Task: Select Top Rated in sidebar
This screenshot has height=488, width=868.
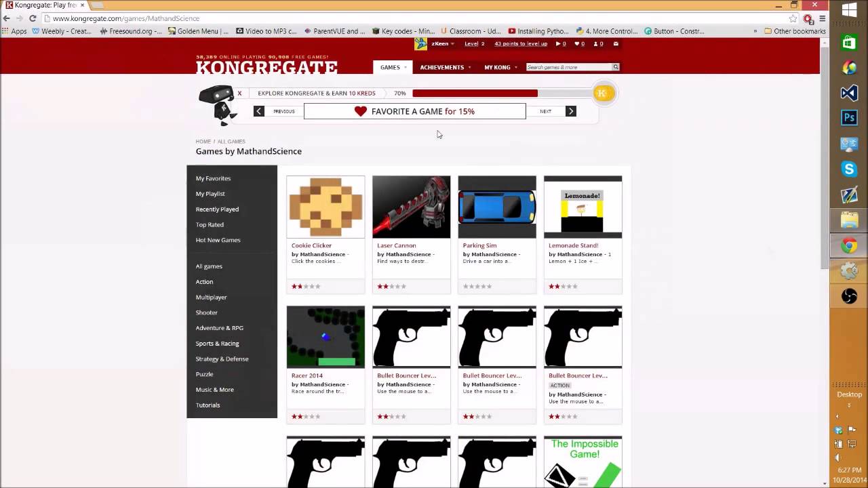Action: (210, 224)
